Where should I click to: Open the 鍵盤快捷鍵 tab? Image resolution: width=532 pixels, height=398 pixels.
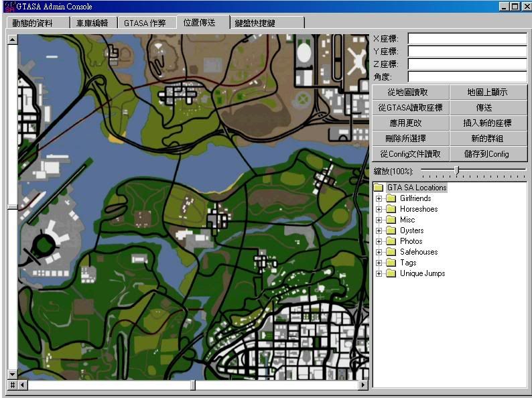pos(255,23)
